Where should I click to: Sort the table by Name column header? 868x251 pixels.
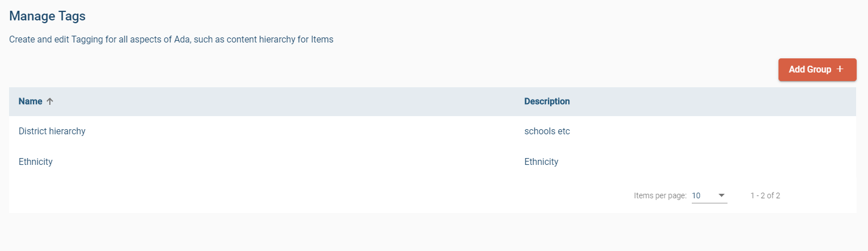pyautogui.click(x=31, y=101)
